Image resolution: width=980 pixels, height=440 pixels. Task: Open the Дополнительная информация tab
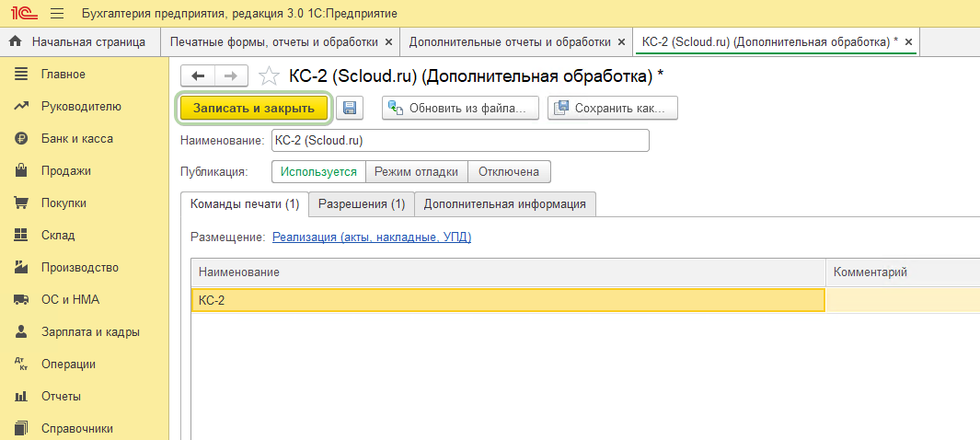[x=505, y=204]
